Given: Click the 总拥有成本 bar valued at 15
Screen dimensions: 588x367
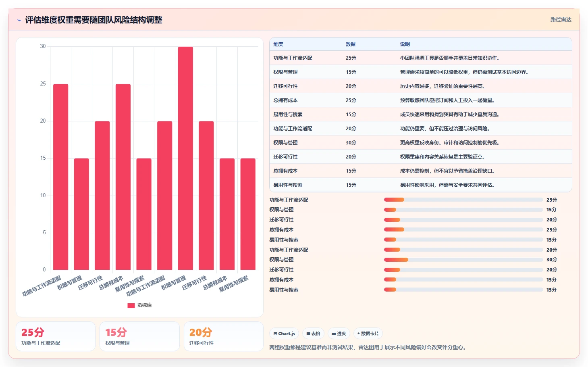Looking at the screenshot, I should tap(227, 214).
